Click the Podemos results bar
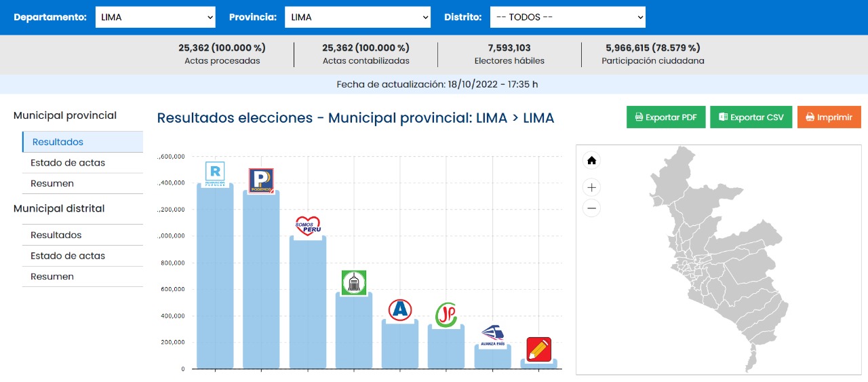 [261, 280]
